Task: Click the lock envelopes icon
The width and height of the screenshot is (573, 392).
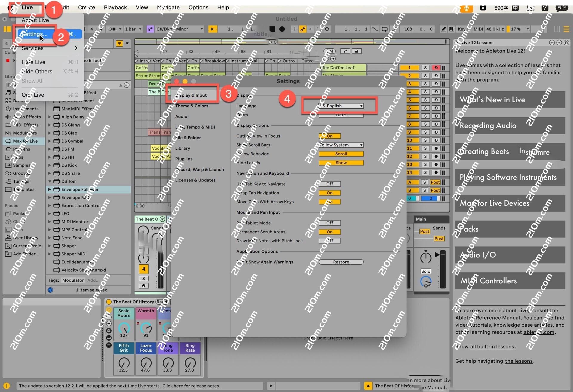Action: (x=357, y=51)
